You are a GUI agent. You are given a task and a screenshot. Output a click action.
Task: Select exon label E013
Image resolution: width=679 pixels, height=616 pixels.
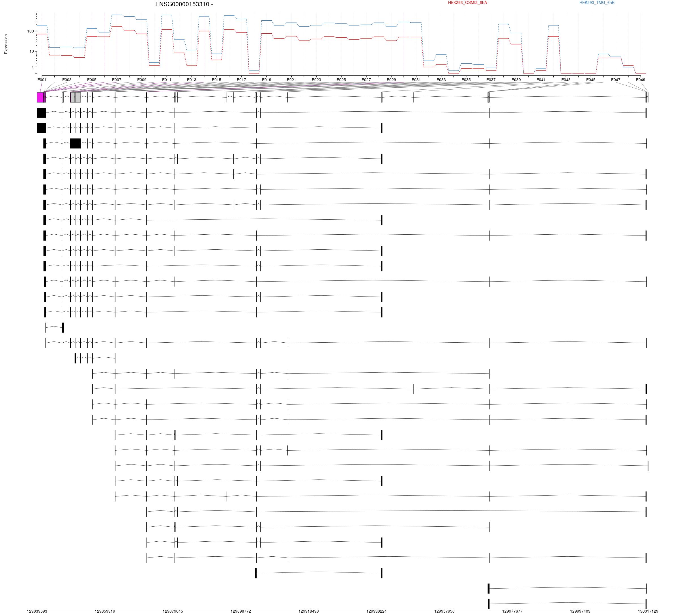click(192, 80)
